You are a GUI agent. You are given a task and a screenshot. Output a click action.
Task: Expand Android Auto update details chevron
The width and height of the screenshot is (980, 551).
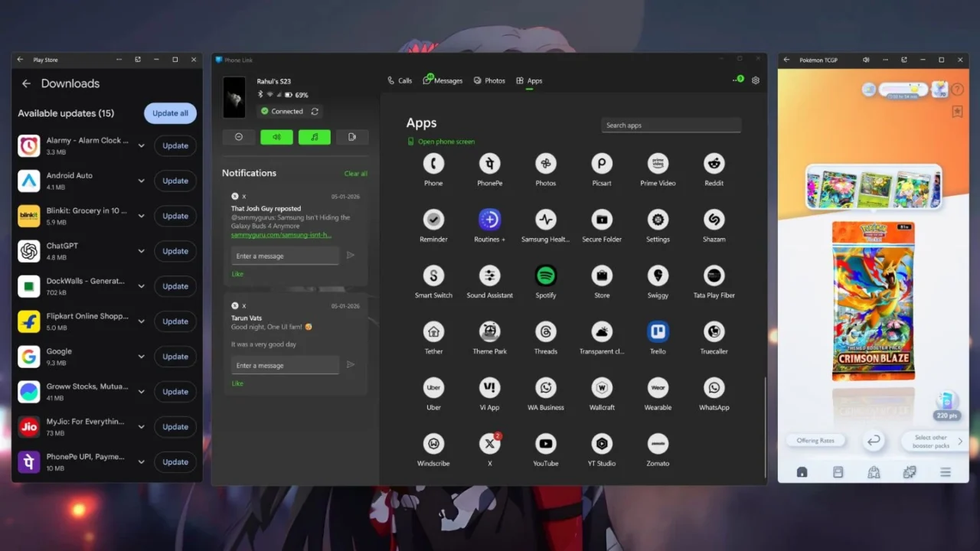141,181
